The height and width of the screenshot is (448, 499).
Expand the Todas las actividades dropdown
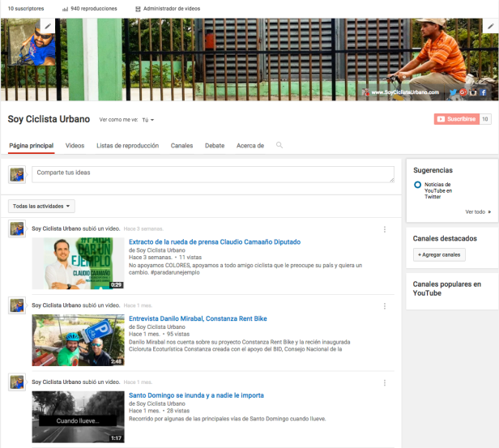[x=41, y=206]
